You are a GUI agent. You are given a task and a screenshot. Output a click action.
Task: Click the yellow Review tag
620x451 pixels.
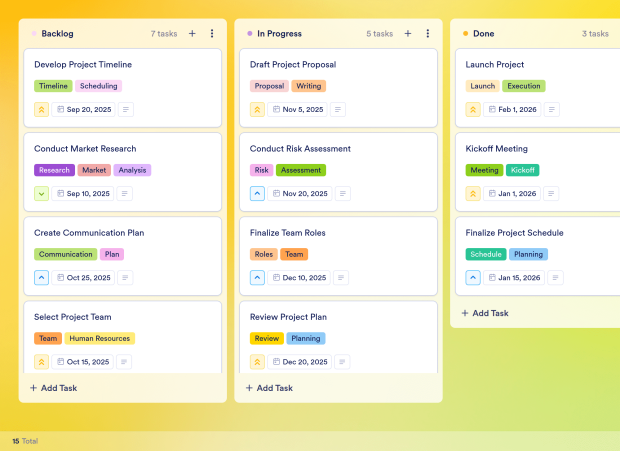267,338
